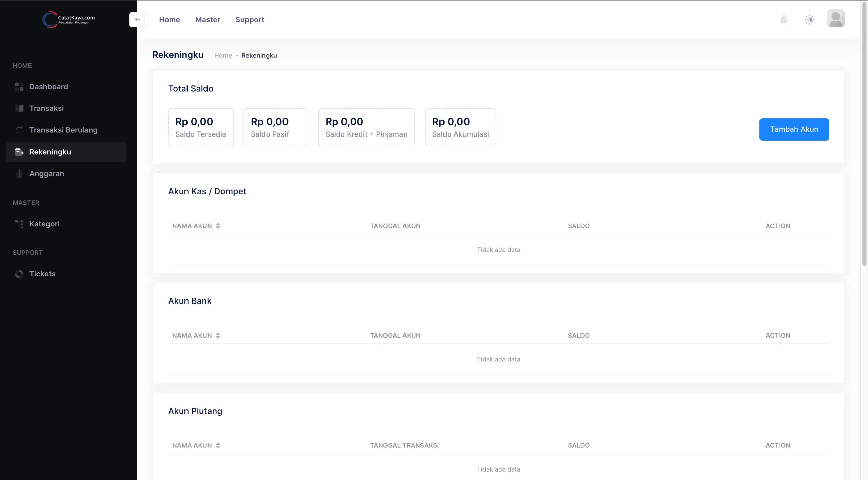This screenshot has width=868, height=480.
Task: Open the user profile avatar
Action: tap(835, 19)
